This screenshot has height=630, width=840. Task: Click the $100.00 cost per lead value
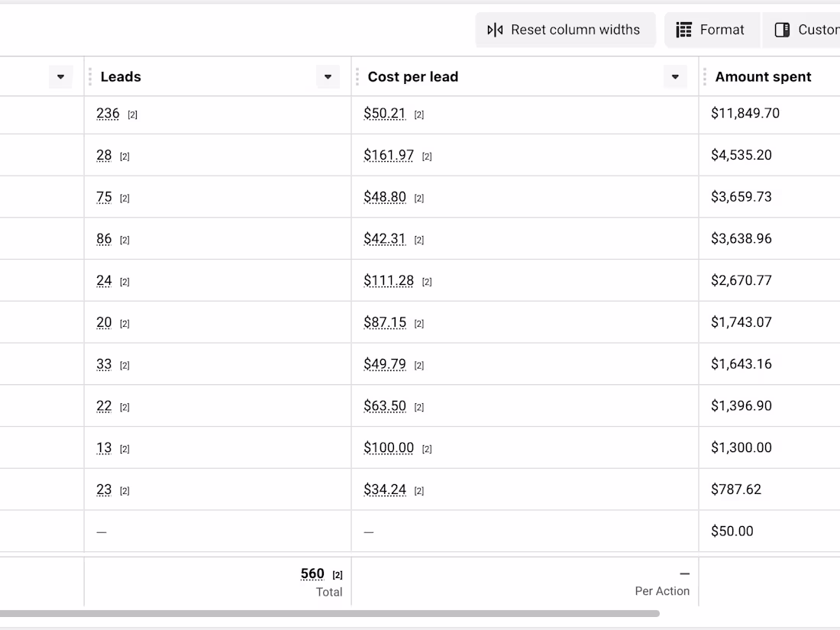[389, 447]
